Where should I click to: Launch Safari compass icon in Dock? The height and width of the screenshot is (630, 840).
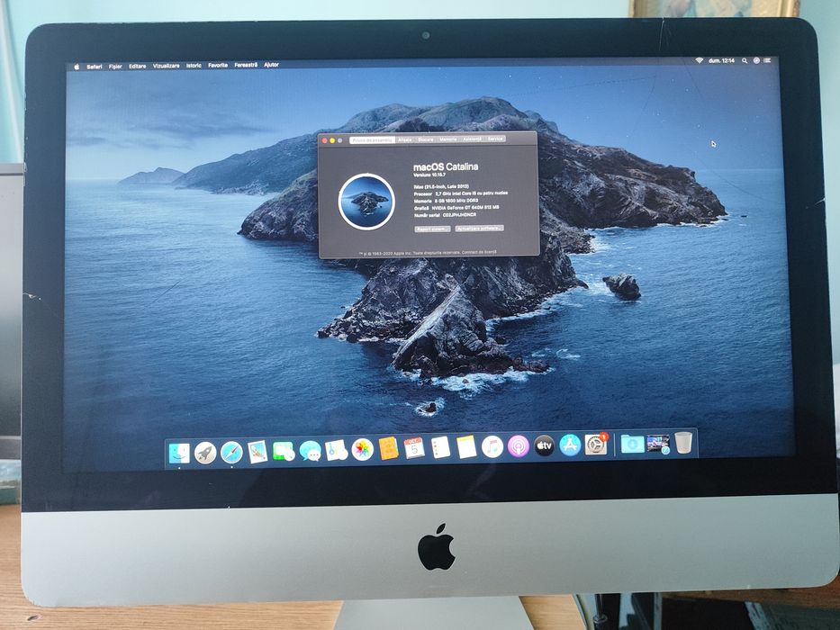231,453
